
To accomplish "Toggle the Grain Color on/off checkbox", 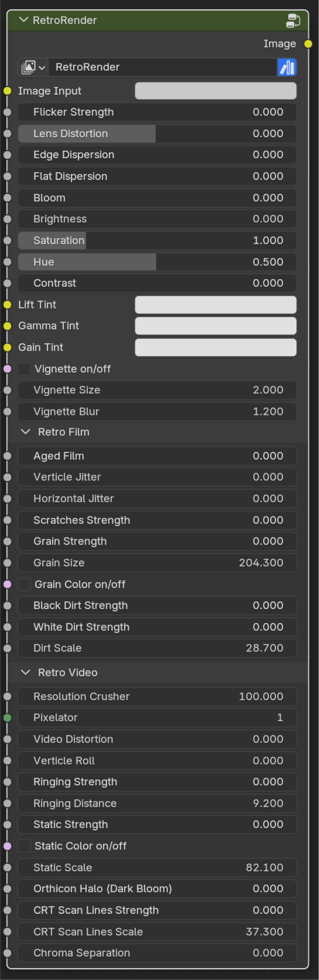I will tap(24, 584).
